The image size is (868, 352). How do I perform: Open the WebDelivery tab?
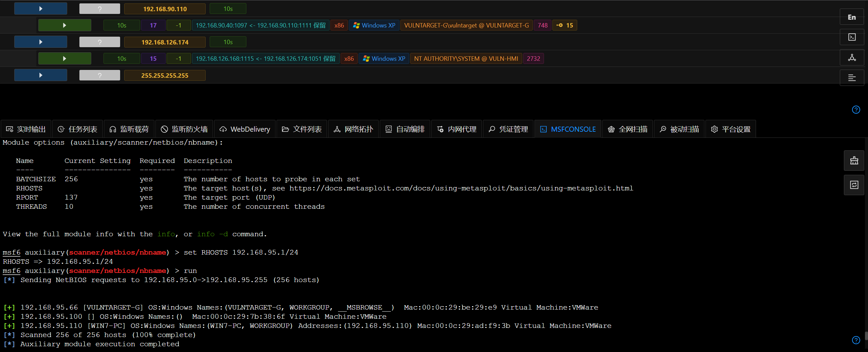pyautogui.click(x=245, y=129)
